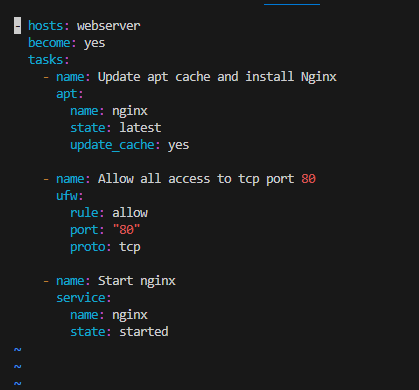Click the quoted "80" port value
419x390 pixels.
(x=126, y=229)
